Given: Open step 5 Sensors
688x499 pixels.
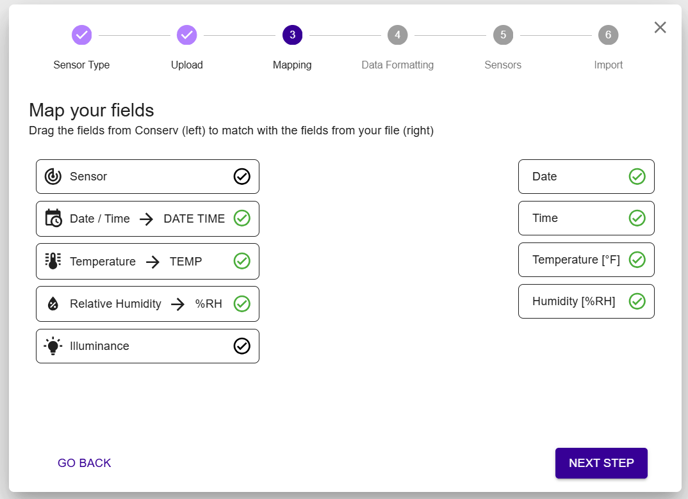Looking at the screenshot, I should tap(503, 35).
